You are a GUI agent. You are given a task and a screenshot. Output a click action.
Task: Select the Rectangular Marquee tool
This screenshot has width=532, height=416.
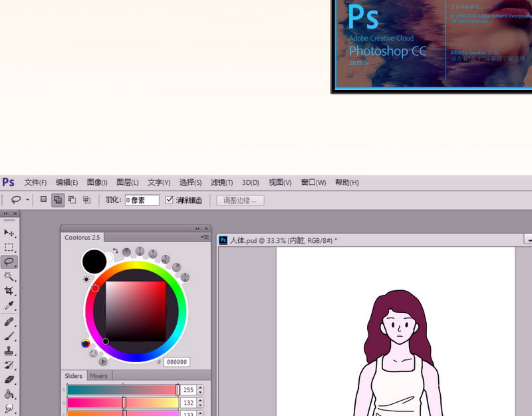click(9, 247)
